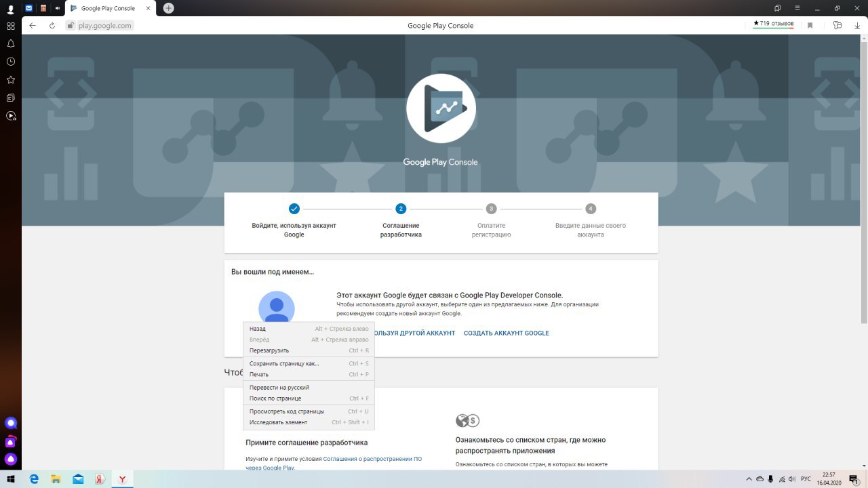Switch to the pinned orange tab
Screen dimensions: 868x488
43,8
